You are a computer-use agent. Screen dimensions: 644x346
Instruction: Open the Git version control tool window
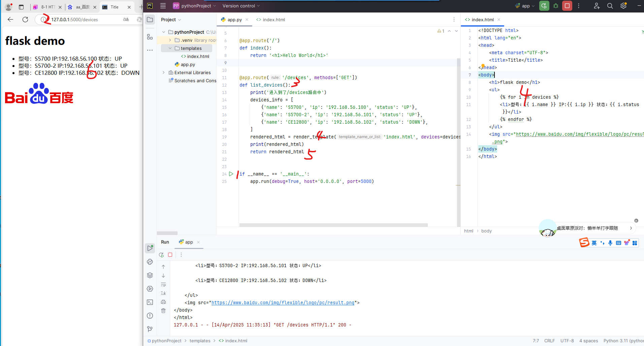tap(150, 329)
